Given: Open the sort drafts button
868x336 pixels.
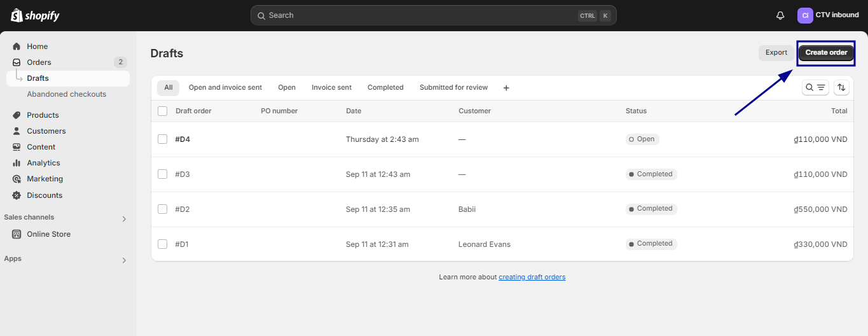Looking at the screenshot, I should coord(841,88).
